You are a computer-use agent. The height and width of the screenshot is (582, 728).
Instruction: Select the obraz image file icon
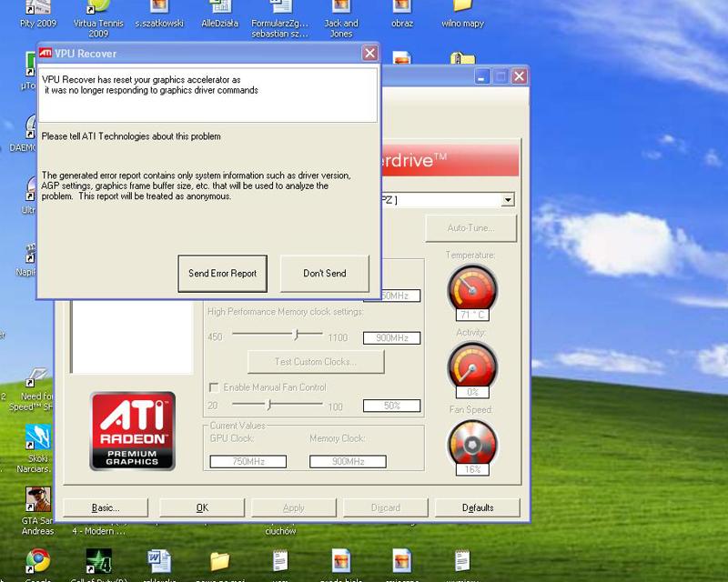[402, 13]
